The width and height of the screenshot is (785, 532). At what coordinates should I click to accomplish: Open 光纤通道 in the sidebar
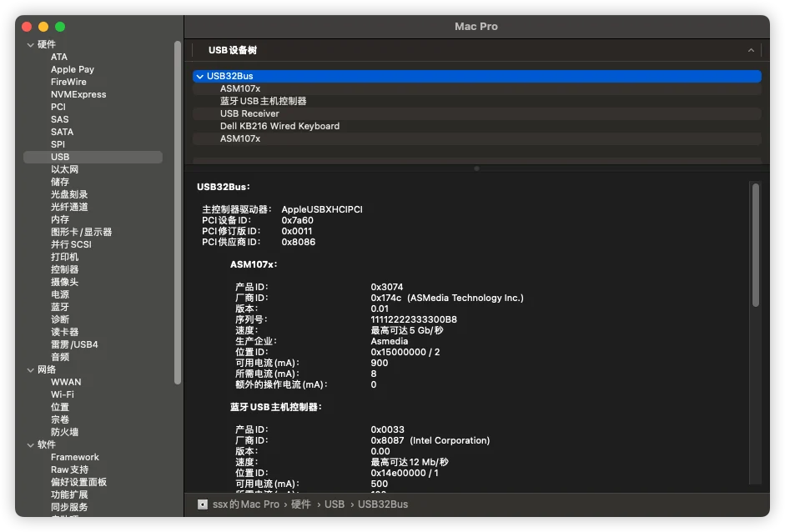click(x=69, y=207)
